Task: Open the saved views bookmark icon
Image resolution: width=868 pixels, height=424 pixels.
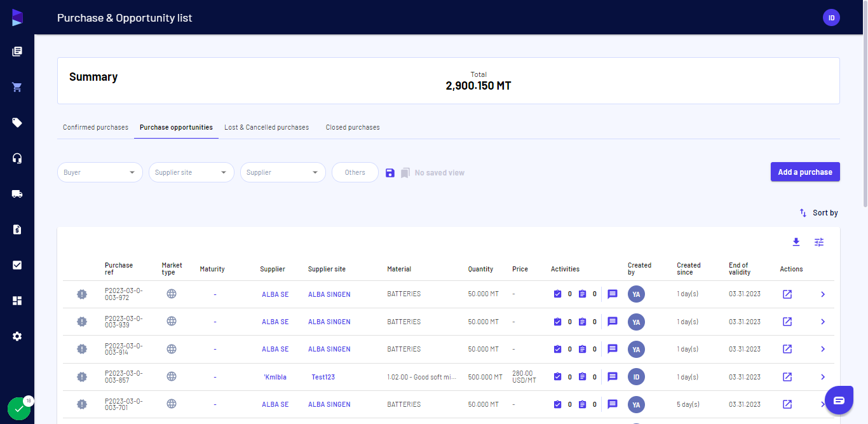Action: (405, 173)
